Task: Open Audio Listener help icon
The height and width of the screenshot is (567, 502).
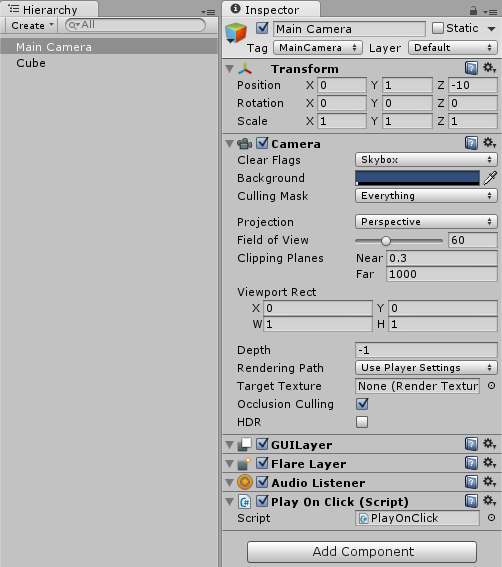Action: (x=471, y=482)
